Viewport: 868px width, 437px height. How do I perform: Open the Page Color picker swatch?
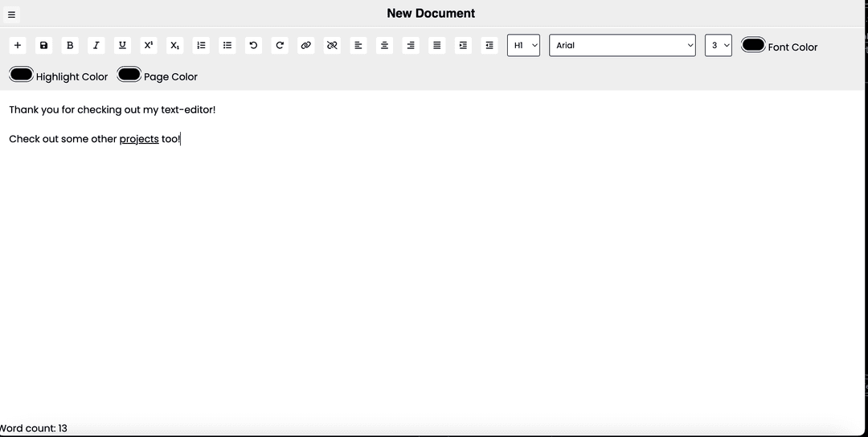[129, 74]
